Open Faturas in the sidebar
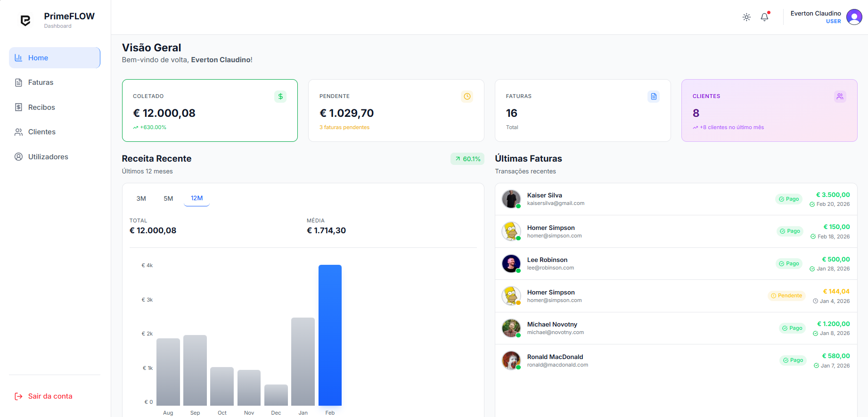Image resolution: width=868 pixels, height=417 pixels. (x=41, y=82)
